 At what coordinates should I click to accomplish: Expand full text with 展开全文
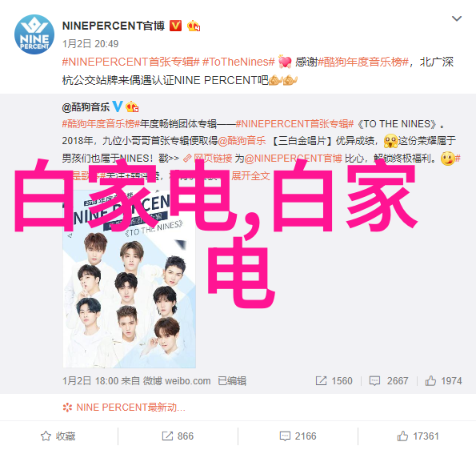tap(250, 175)
